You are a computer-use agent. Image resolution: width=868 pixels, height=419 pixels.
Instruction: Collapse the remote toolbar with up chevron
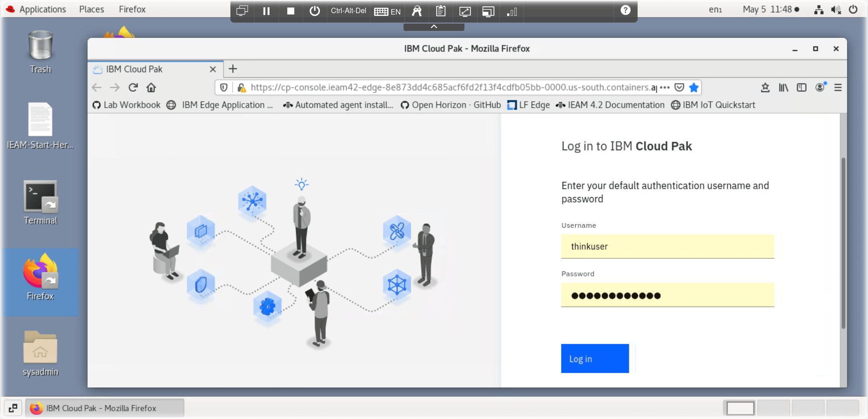click(x=434, y=26)
